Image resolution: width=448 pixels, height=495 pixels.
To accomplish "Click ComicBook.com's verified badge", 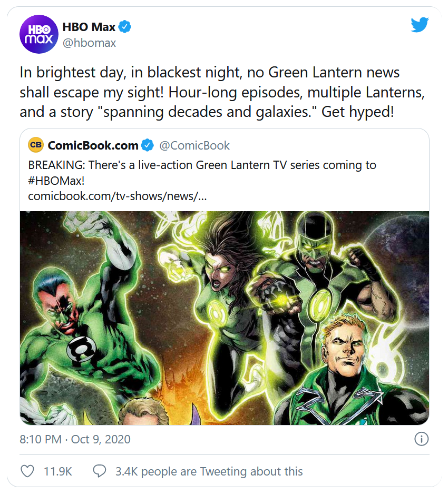I will pos(148,145).
